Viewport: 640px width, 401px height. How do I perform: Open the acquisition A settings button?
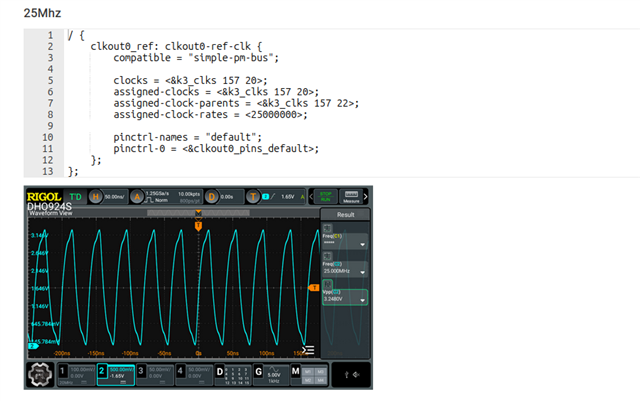coord(137,197)
